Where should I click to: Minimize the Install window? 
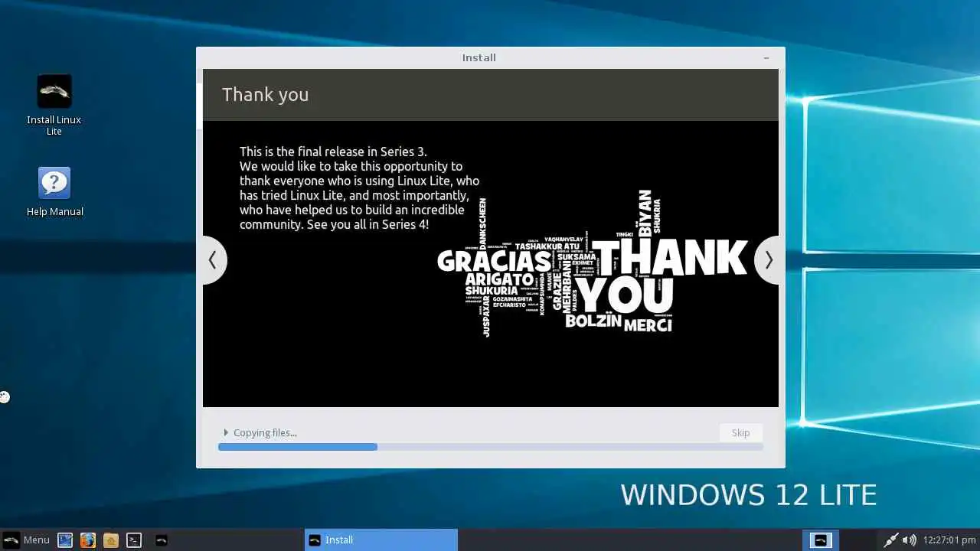point(766,57)
